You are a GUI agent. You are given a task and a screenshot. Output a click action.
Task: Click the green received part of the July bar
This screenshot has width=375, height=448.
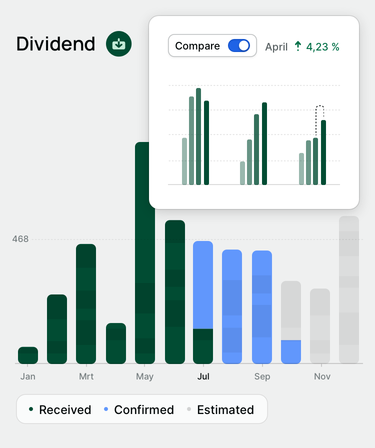[203, 346]
